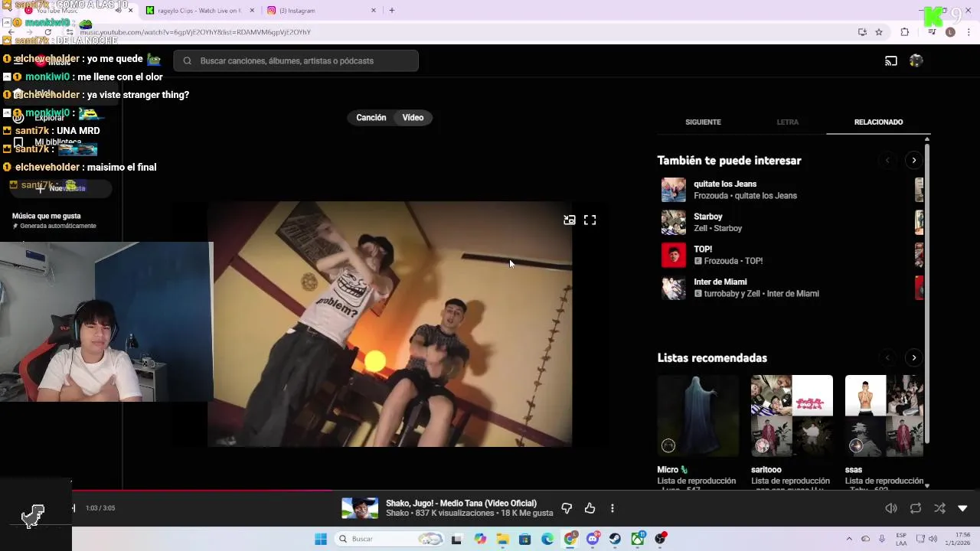Open the account avatar menu

pyautogui.click(x=916, y=60)
